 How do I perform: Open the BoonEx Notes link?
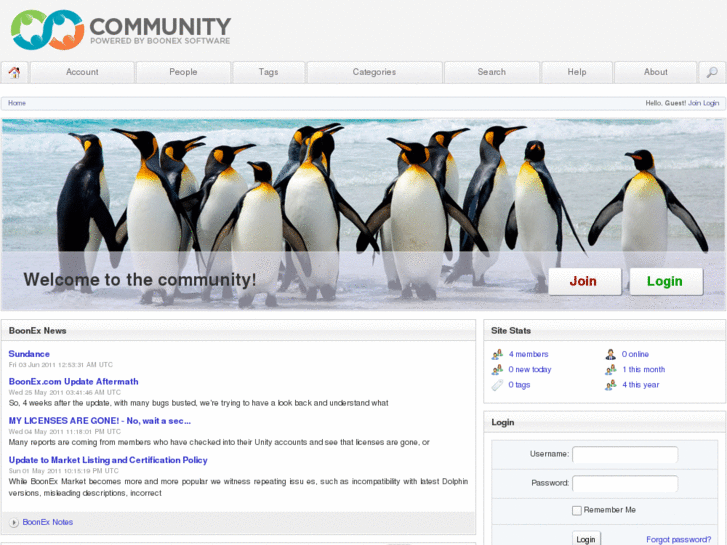(48, 522)
